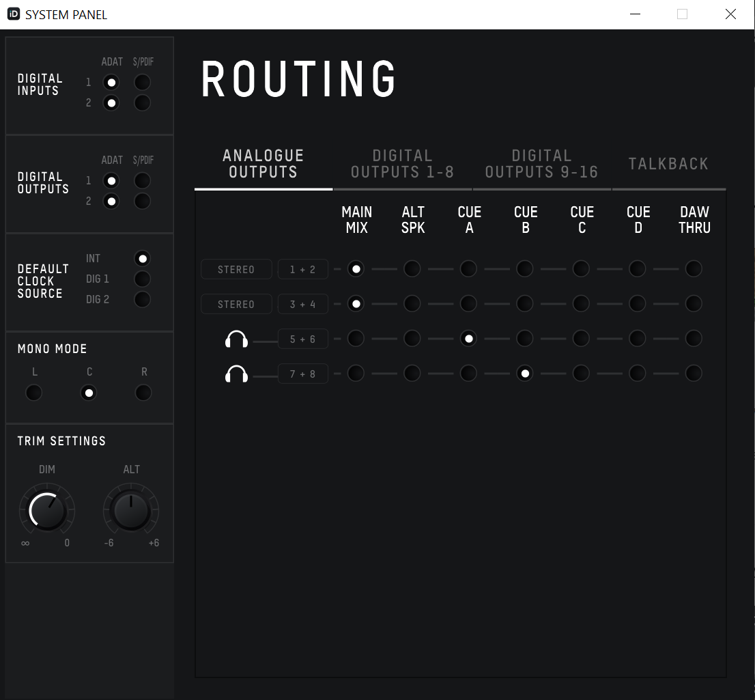Image resolution: width=755 pixels, height=700 pixels.
Task: Select the Talkback routing tab
Action: [668, 164]
